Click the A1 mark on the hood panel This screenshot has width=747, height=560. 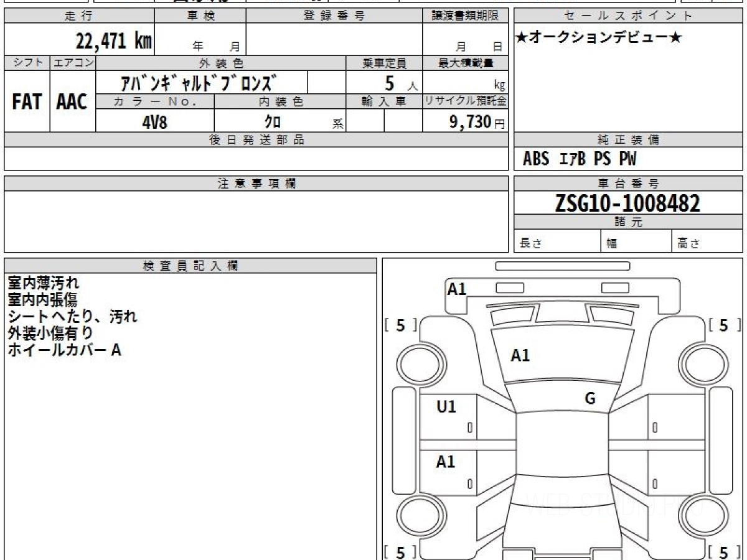click(x=520, y=356)
